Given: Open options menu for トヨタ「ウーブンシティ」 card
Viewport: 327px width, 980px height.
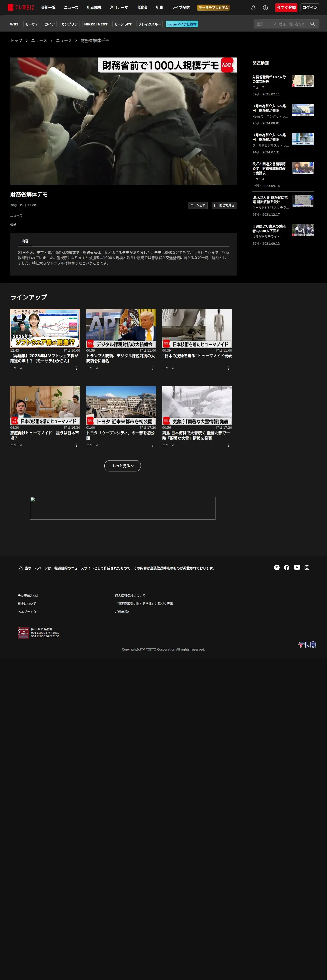Looking at the screenshot, I should tap(153, 445).
